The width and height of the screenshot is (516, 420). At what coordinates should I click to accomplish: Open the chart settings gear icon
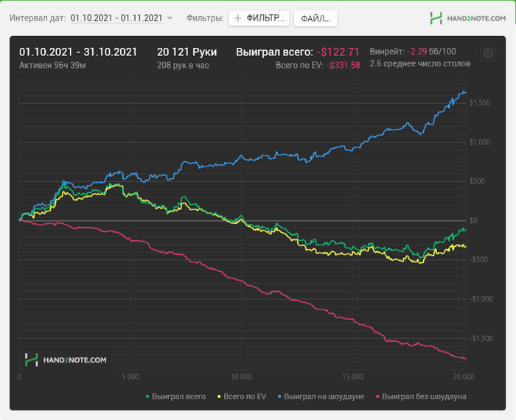[x=488, y=53]
